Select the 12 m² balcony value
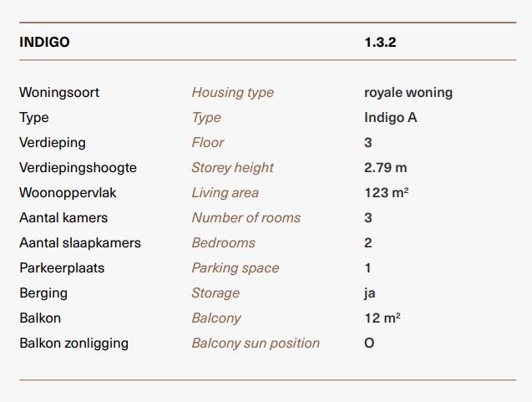 pyautogui.click(x=383, y=318)
